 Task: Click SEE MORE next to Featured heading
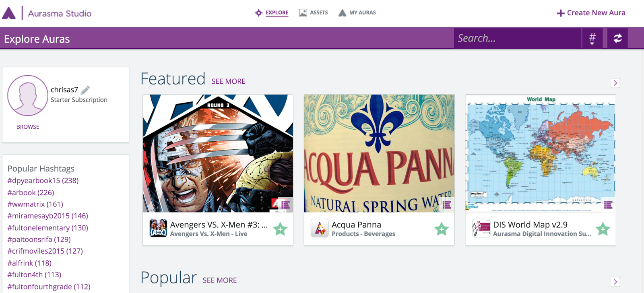[228, 81]
